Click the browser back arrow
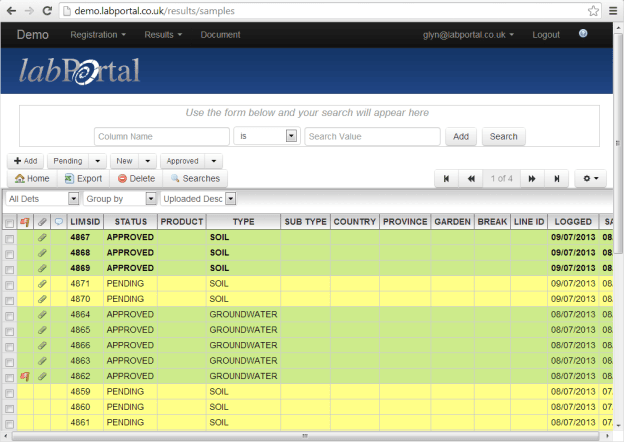 tap(11, 11)
